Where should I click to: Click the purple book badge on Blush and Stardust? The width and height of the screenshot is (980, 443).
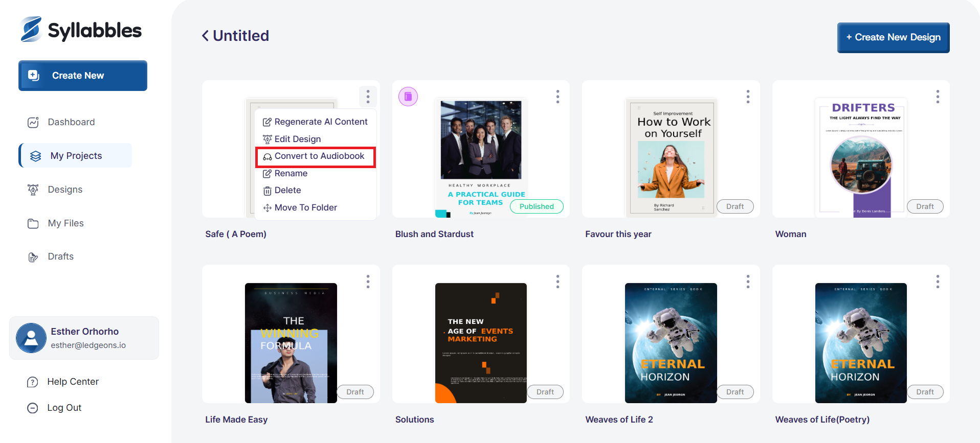coord(408,96)
